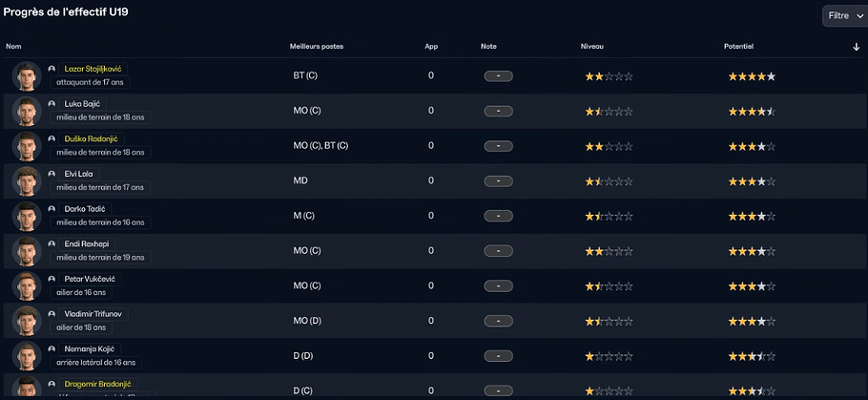The width and height of the screenshot is (868, 400).
Task: Open Elvi Lala's face portrait
Action: coord(27,180)
